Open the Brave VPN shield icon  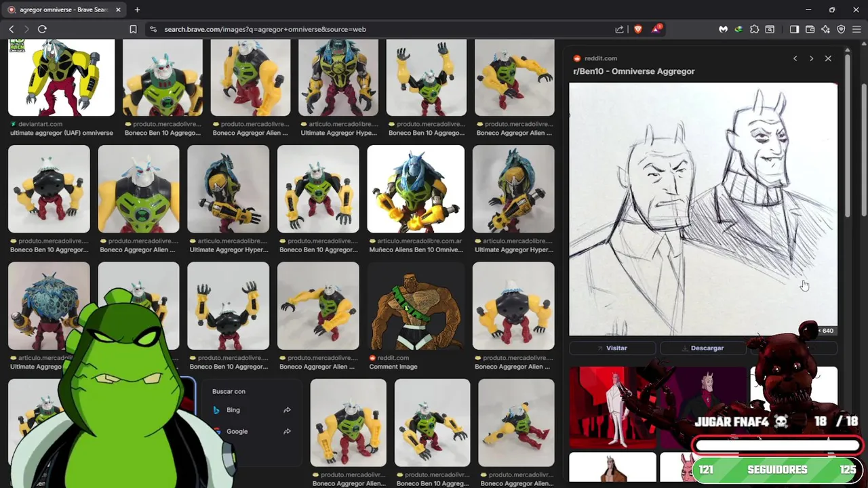841,29
